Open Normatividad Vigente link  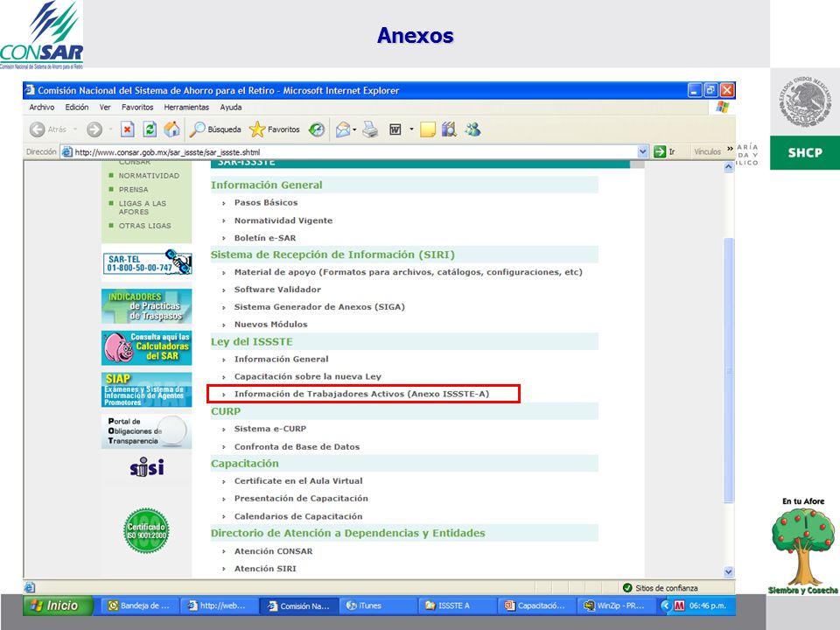pyautogui.click(x=283, y=220)
